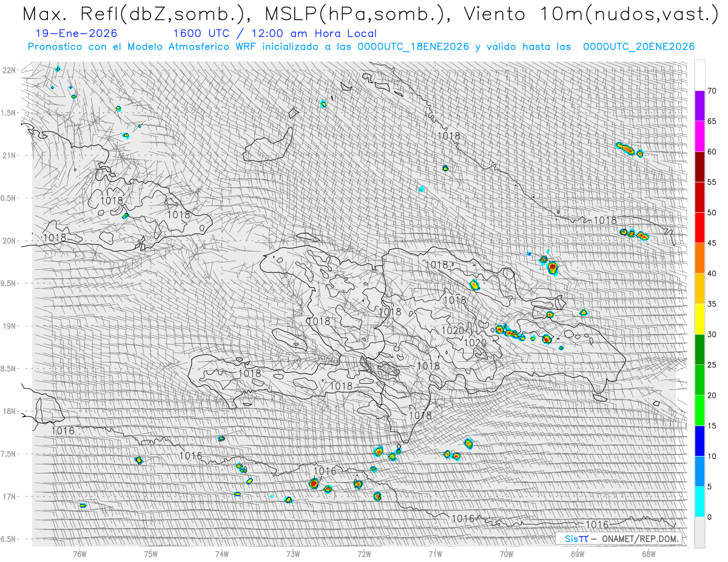
Task: Select the date '19-Ene-2026'
Action: tap(77, 34)
